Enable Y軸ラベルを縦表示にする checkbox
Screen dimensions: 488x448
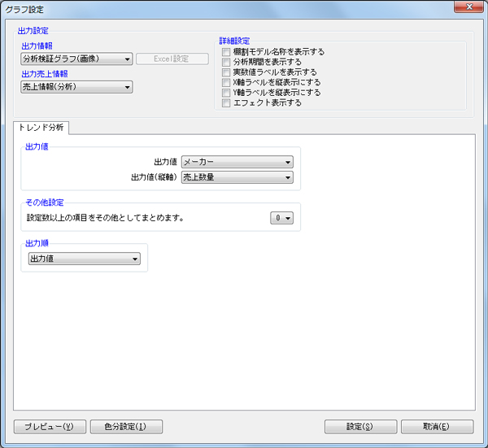226,93
